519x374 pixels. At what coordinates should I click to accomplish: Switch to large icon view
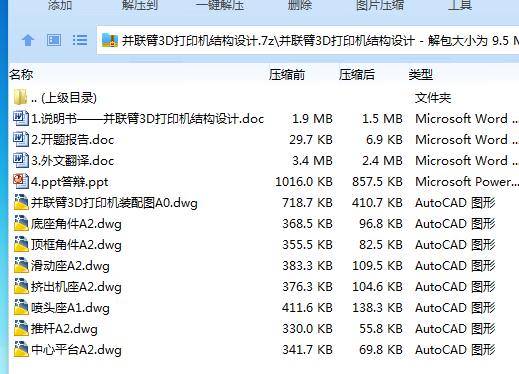[x=54, y=40]
